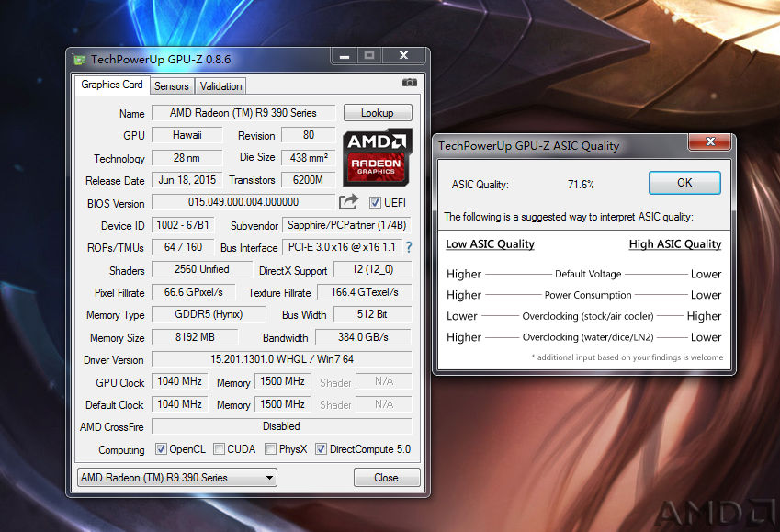780x532 pixels.
Task: Click the GPU Clock field 1040 MHz
Action: (x=179, y=381)
